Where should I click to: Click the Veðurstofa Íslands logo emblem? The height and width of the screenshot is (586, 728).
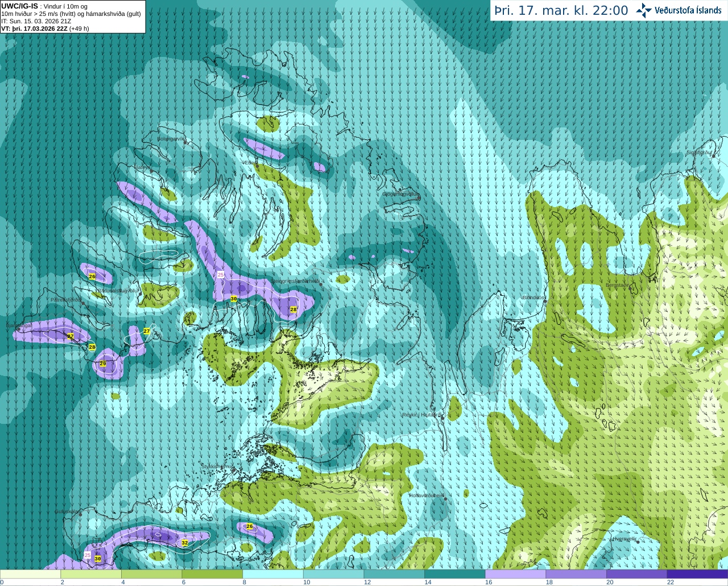coord(644,10)
